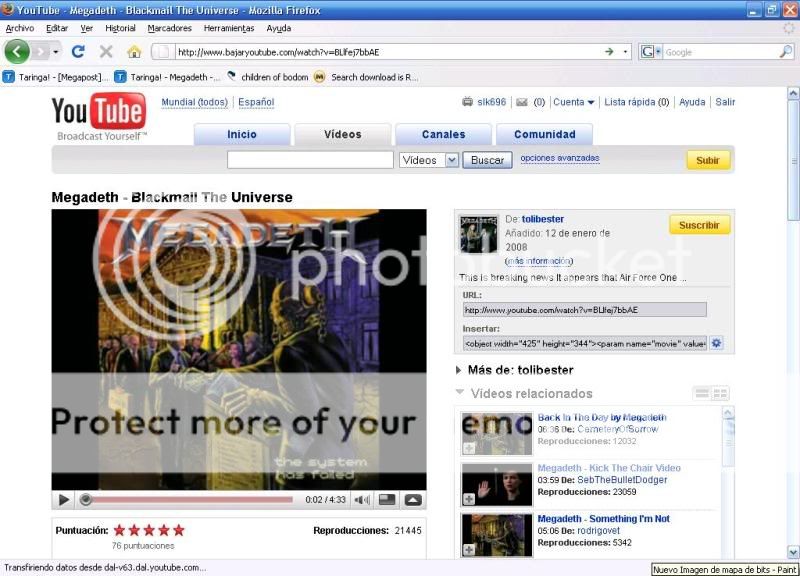The image size is (800, 576).
Task: Open the Taringa! - Megadeth bookmark
Action: click(167, 77)
